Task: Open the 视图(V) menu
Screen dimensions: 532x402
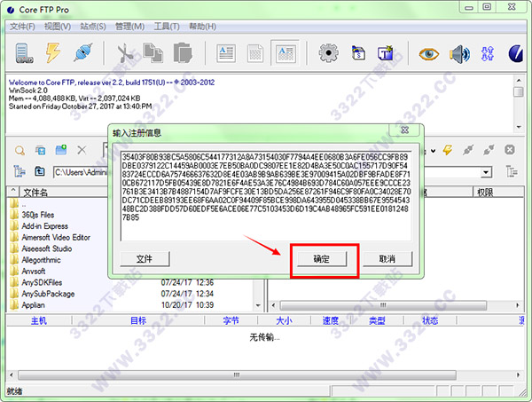Action: 58,27
